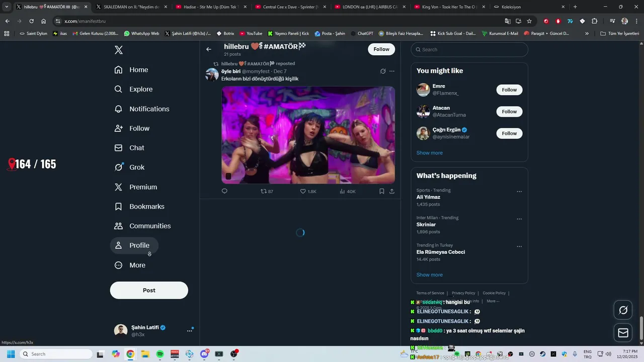
Task: Switch to Koleksiyon tab
Action: tap(529, 7)
